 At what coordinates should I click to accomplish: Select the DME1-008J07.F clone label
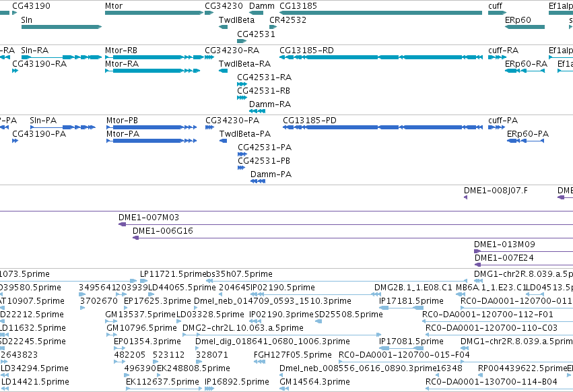click(x=496, y=191)
